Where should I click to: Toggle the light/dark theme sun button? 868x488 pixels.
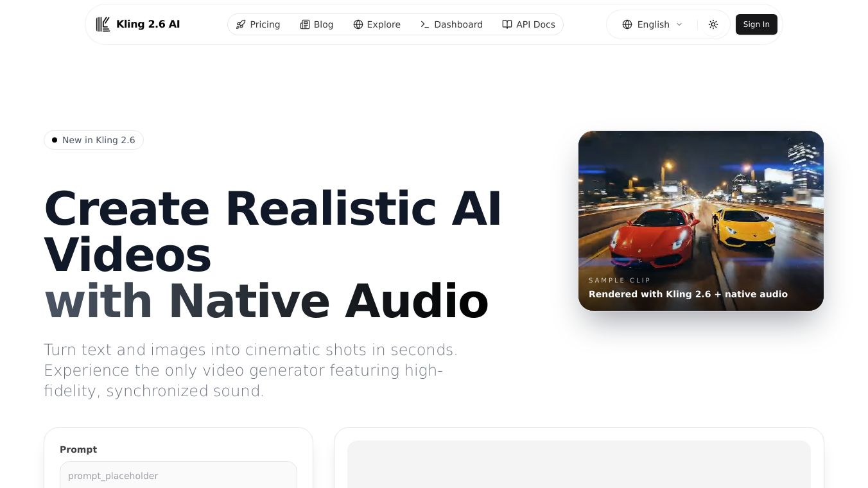click(x=713, y=24)
